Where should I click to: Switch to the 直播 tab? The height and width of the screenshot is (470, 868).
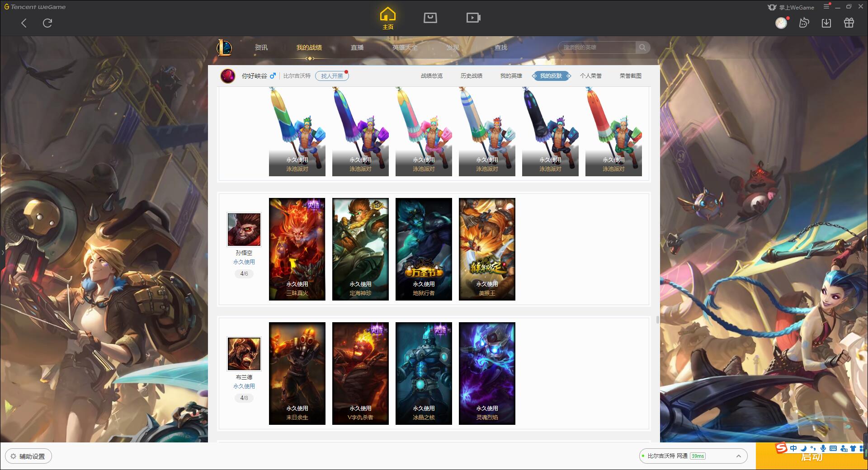pyautogui.click(x=357, y=47)
